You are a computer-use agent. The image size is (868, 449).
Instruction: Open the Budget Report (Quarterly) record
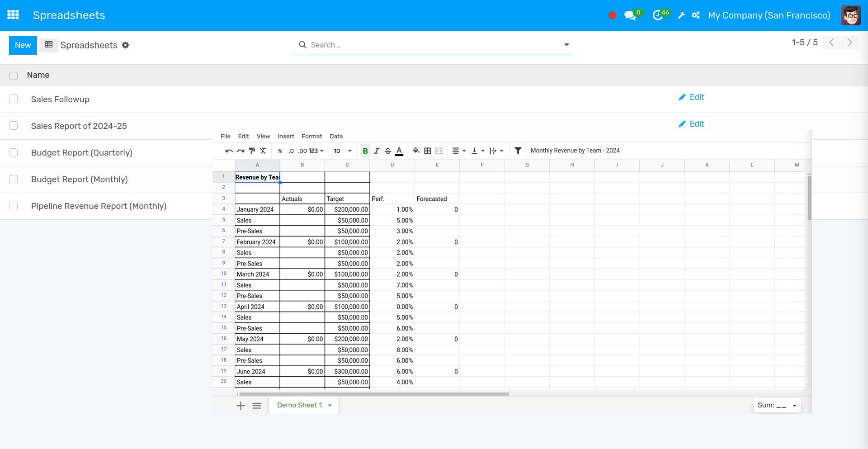click(82, 153)
